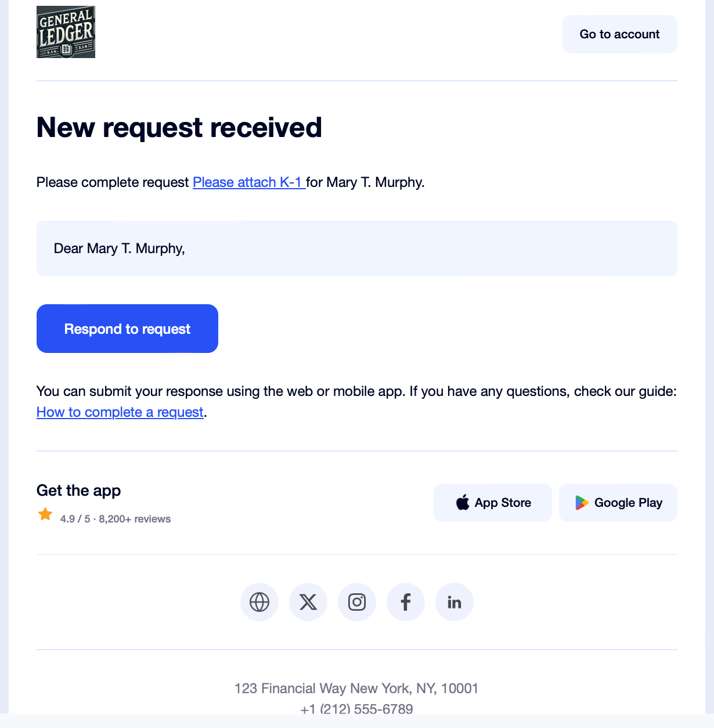Image resolution: width=714 pixels, height=728 pixels.
Task: Open the Google Play download button
Action: click(x=618, y=503)
